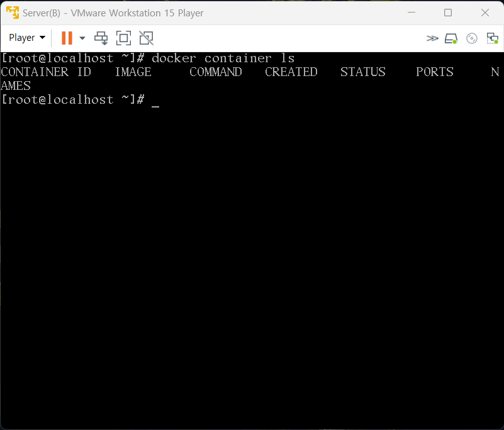The height and width of the screenshot is (430, 504).
Task: Close the VMware Workstation Player window
Action: point(485,13)
